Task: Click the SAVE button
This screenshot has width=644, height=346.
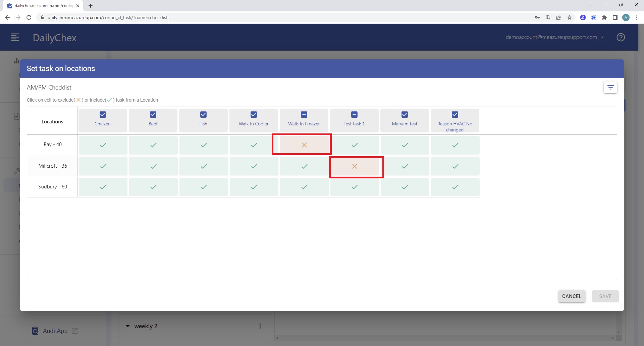Action: pyautogui.click(x=605, y=296)
